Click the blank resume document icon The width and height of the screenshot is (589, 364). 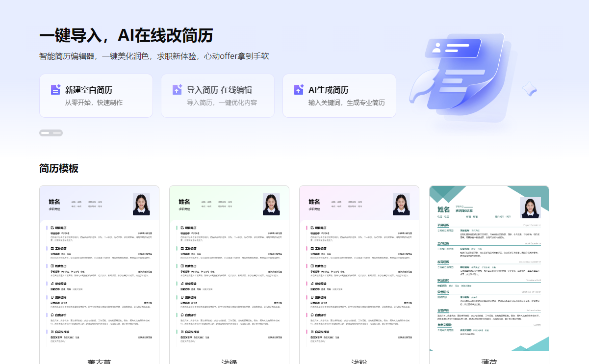[55, 90]
